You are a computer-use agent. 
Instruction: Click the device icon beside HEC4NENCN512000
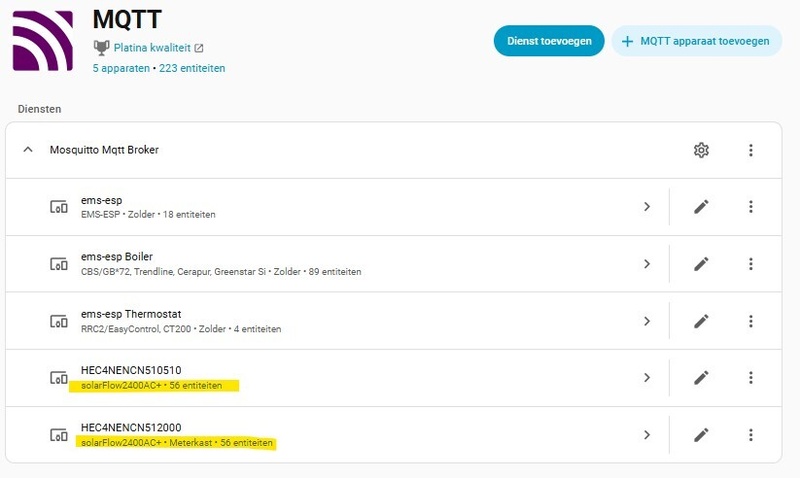click(x=59, y=435)
